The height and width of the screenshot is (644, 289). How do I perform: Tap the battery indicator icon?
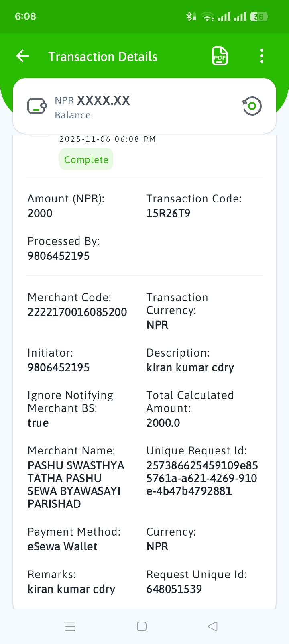click(x=259, y=16)
